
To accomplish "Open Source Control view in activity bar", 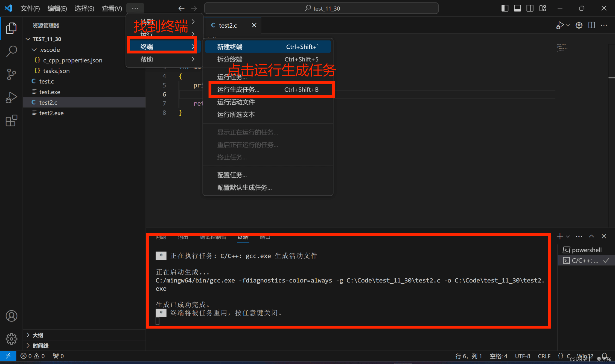I will (x=11, y=74).
